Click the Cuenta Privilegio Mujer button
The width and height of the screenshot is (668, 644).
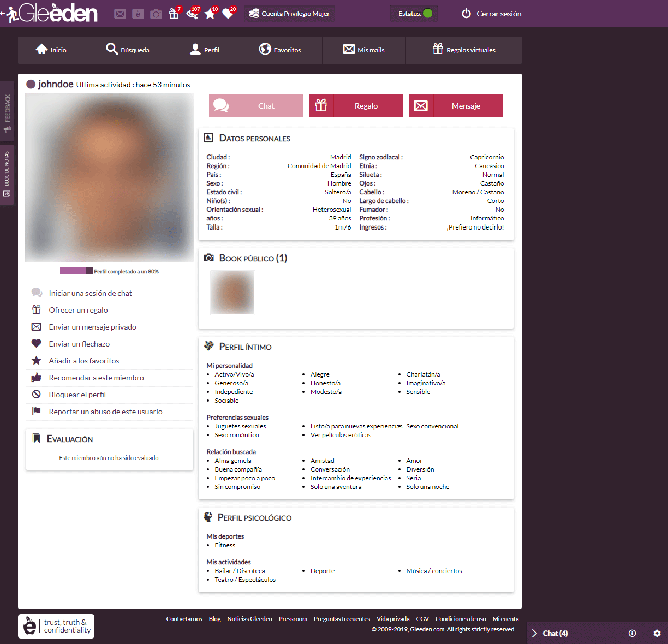(289, 14)
